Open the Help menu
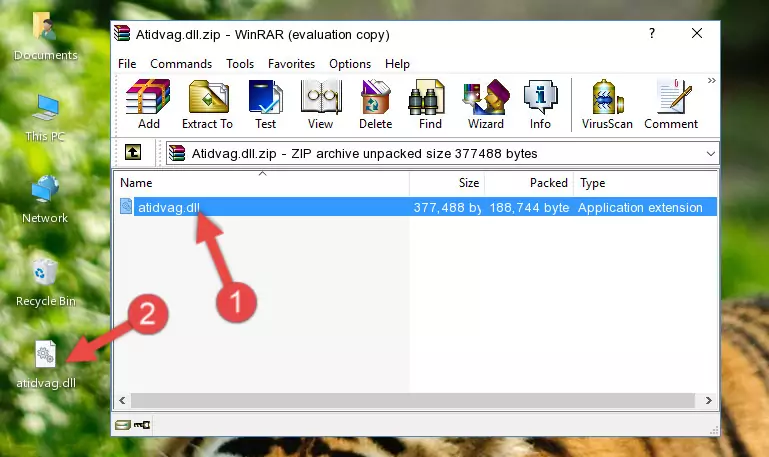 397,64
